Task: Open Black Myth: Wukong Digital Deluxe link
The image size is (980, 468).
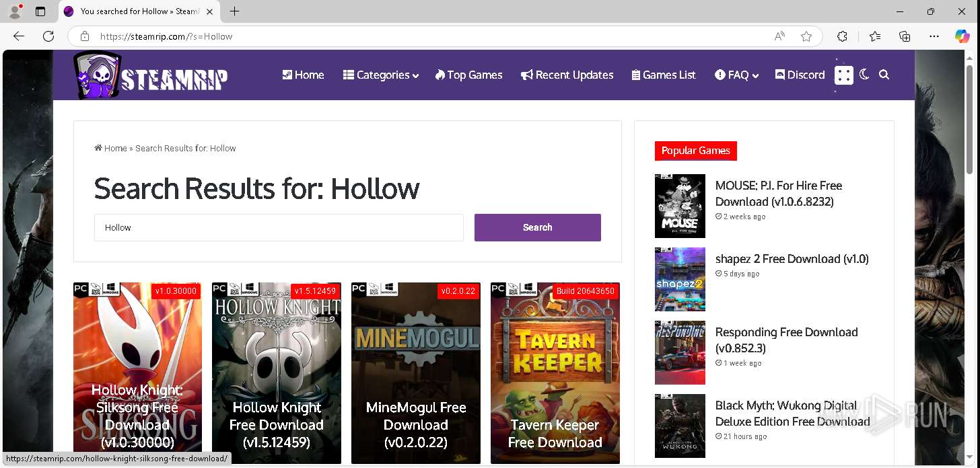Action: [793, 414]
